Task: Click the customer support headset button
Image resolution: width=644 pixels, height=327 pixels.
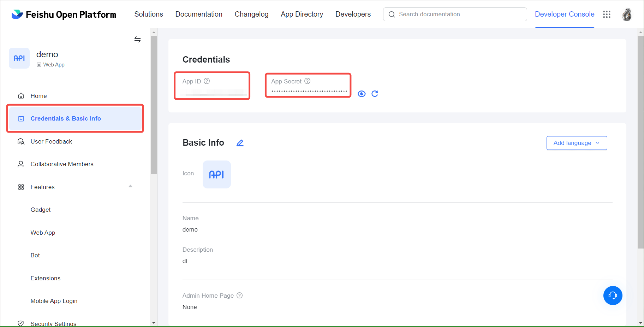Action: 613,296
